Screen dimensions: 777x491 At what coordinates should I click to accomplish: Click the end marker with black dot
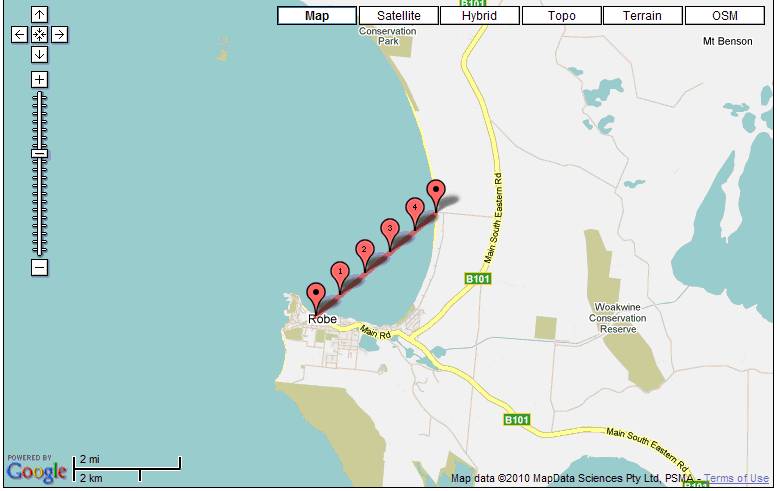(436, 192)
